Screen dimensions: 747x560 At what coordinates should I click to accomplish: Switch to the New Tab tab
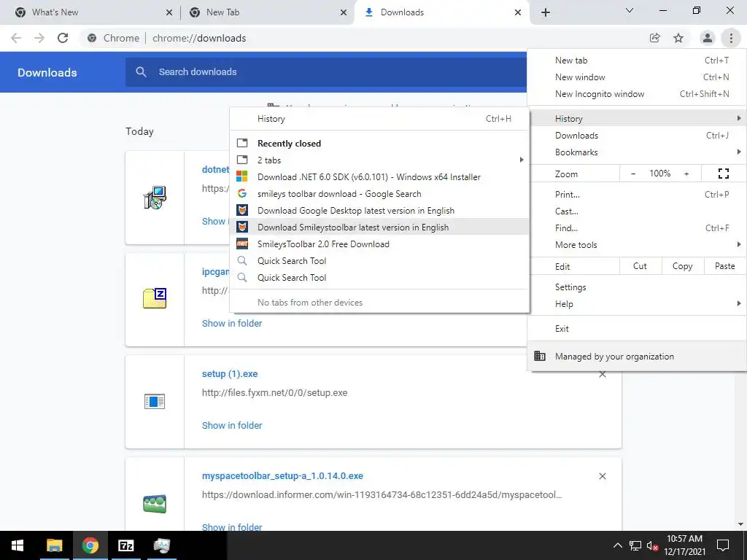click(x=267, y=12)
